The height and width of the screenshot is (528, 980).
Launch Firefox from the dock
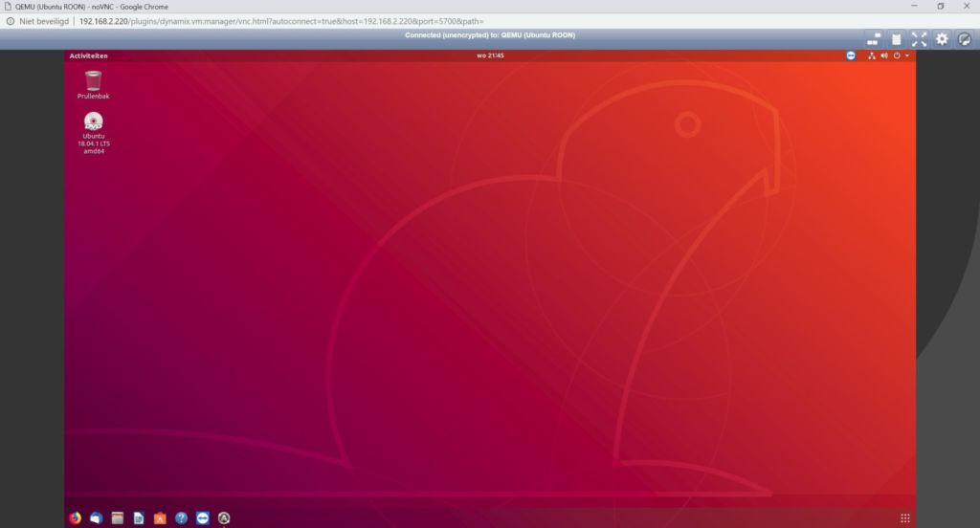(75, 518)
